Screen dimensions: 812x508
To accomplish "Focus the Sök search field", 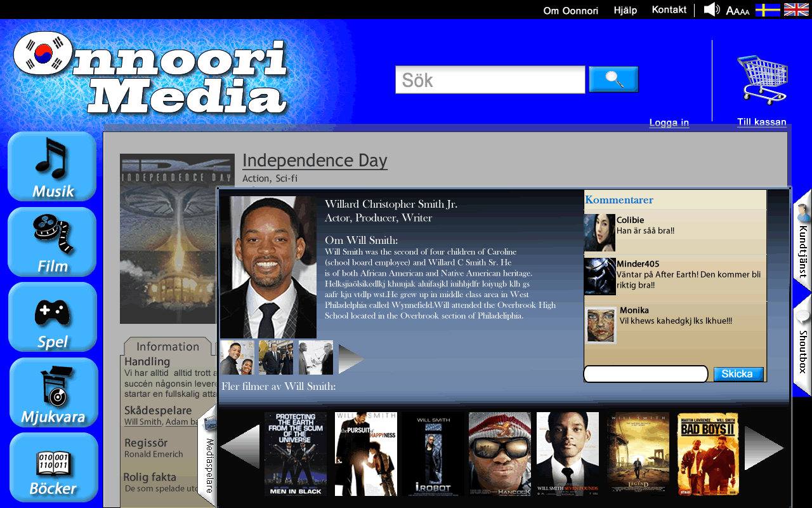I will 490,79.
